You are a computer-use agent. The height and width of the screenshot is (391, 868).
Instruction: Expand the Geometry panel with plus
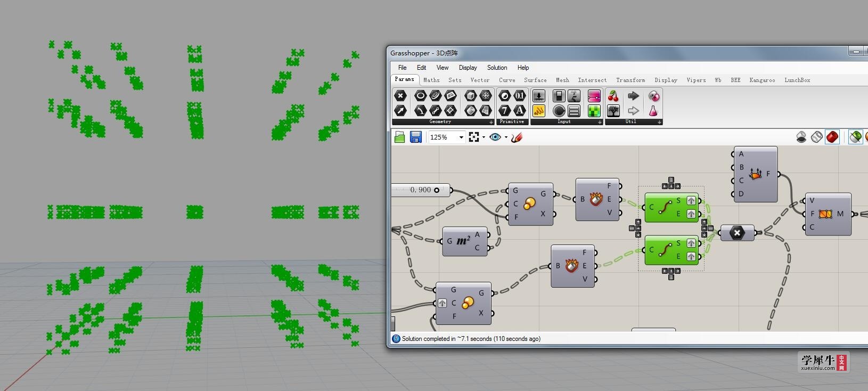tap(491, 122)
